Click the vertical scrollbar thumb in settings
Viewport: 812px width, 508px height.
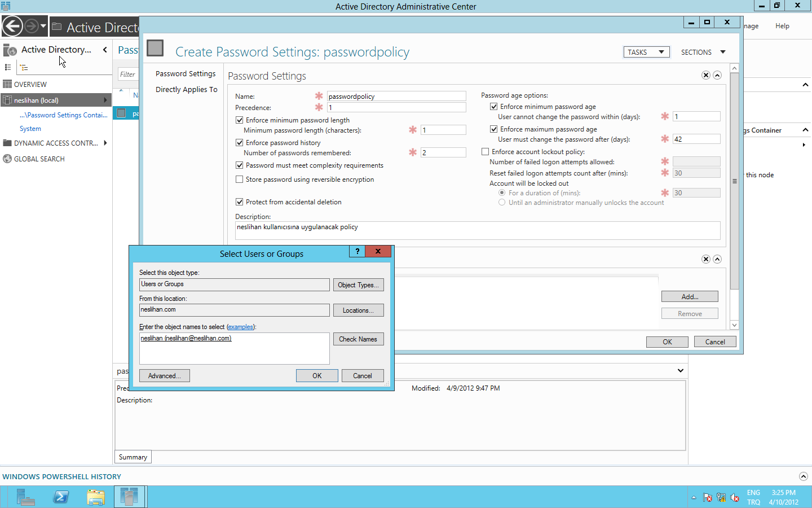(x=734, y=181)
